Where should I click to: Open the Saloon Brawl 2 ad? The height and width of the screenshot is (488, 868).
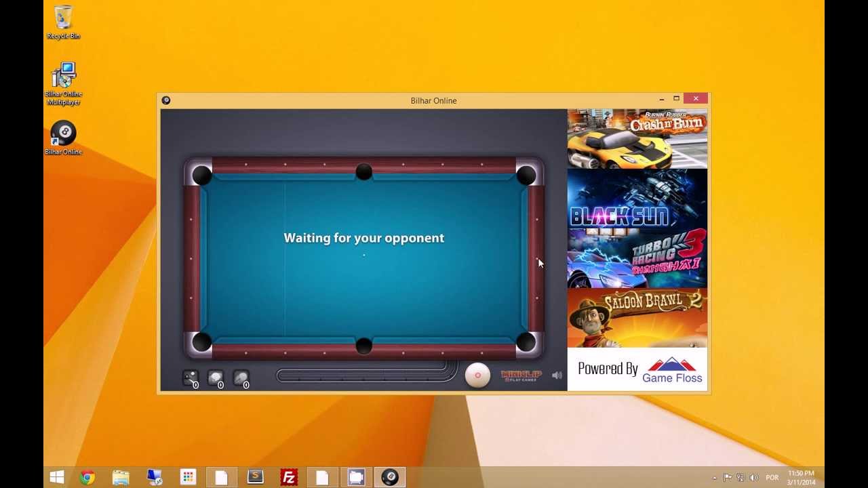coord(637,318)
